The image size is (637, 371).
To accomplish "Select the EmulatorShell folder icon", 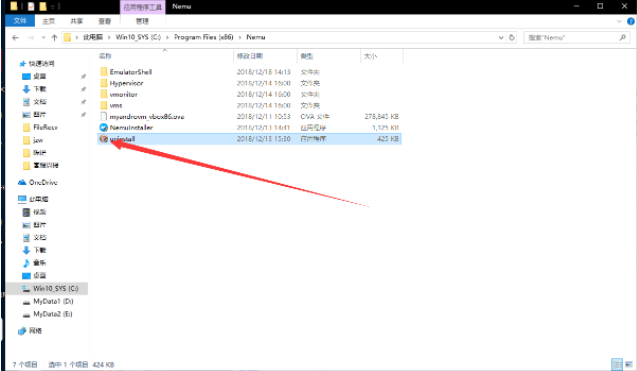I will click(104, 72).
